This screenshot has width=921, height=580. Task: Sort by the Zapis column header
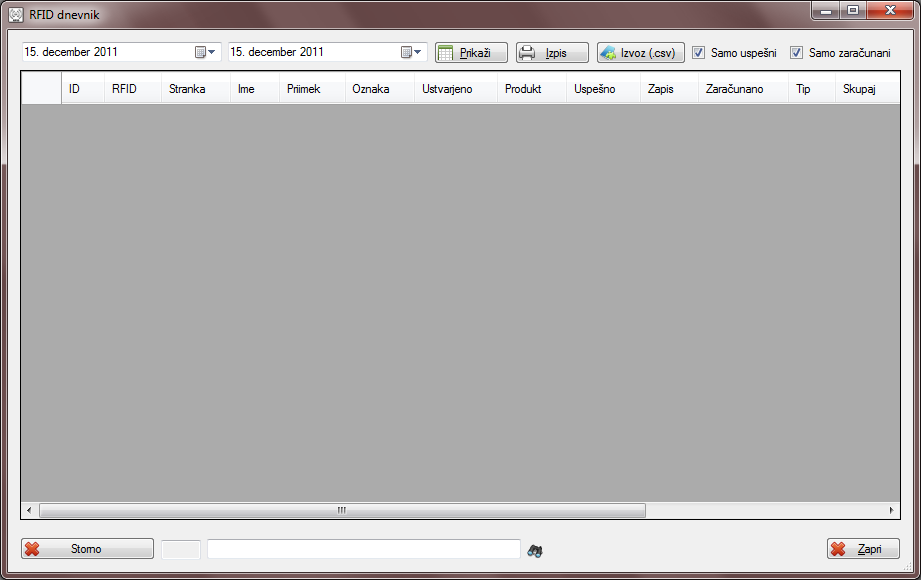point(669,89)
